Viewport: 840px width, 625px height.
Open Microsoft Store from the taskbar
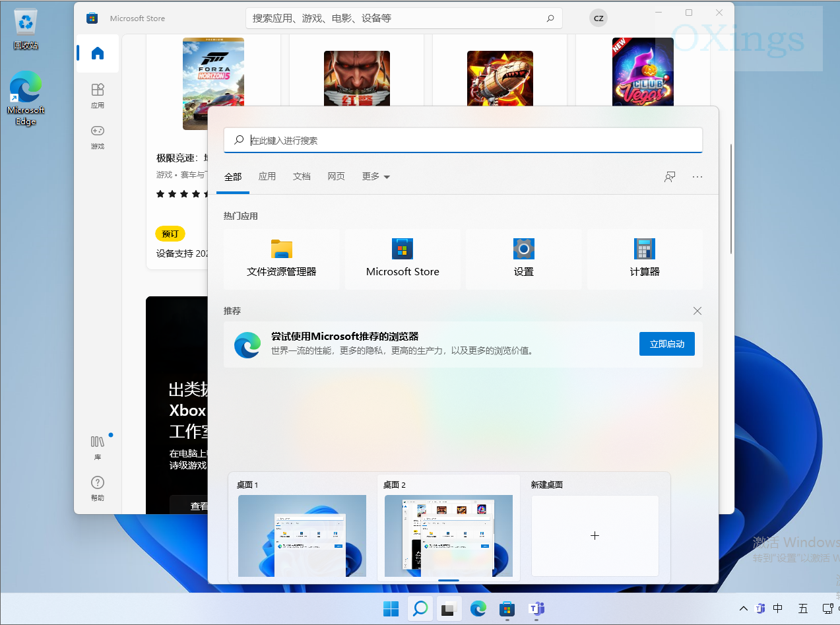(x=507, y=609)
